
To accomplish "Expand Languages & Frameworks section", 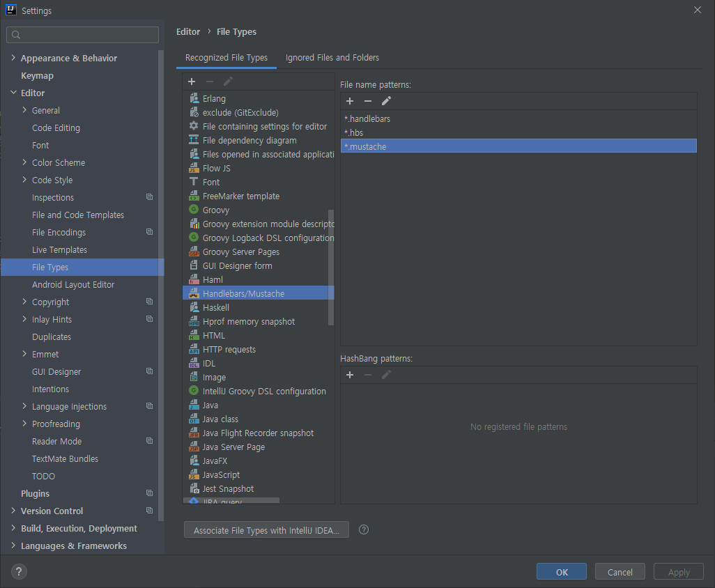I will (x=13, y=546).
